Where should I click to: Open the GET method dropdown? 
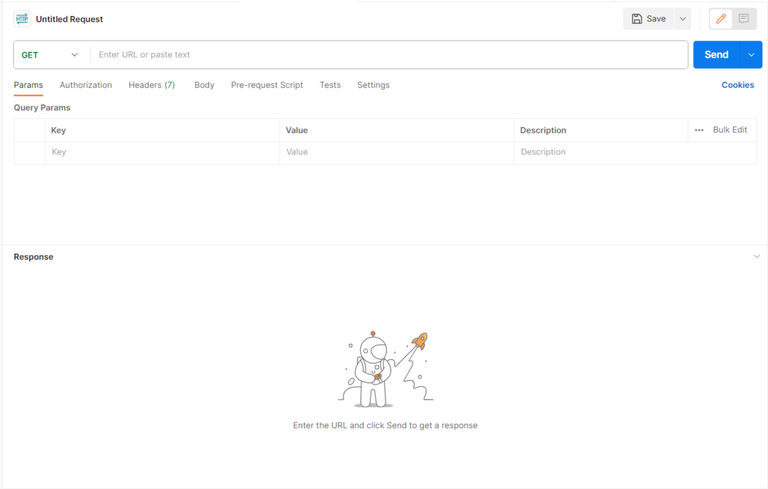(50, 55)
